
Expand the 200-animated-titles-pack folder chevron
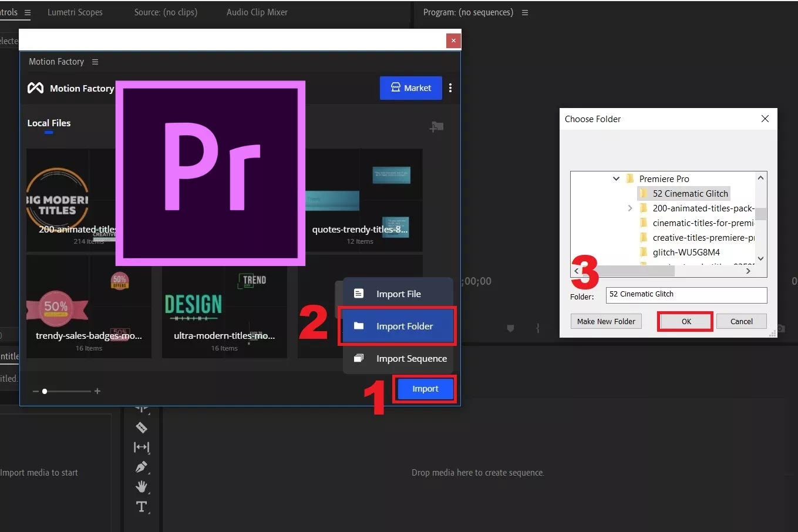point(630,208)
